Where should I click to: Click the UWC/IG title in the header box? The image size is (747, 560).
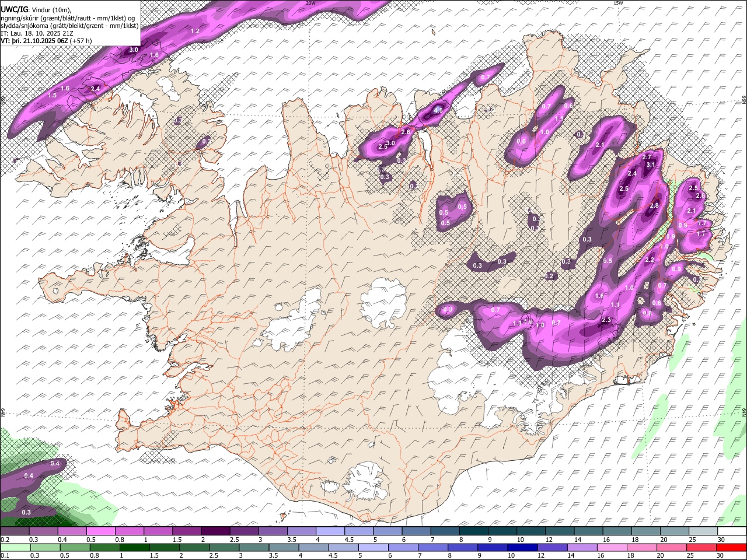(x=14, y=9)
